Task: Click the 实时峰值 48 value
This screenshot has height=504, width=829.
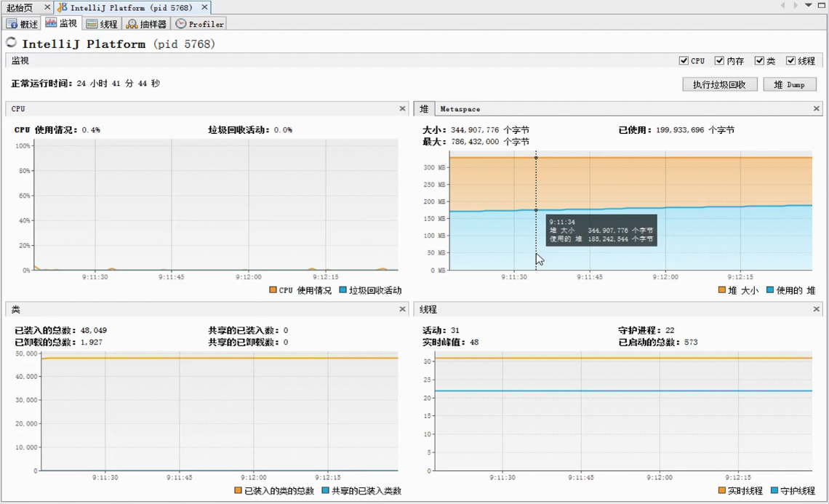Action: tap(474, 342)
